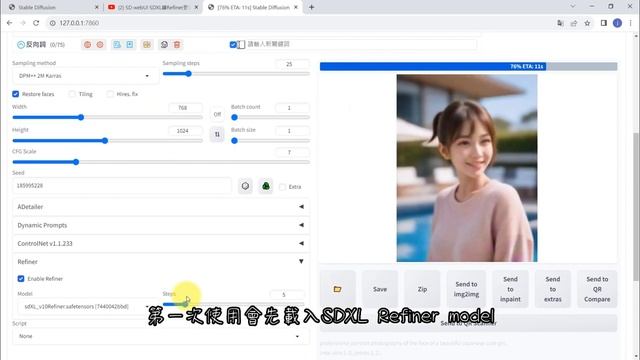
Task: Click the generated image preview
Action: pos(467,168)
